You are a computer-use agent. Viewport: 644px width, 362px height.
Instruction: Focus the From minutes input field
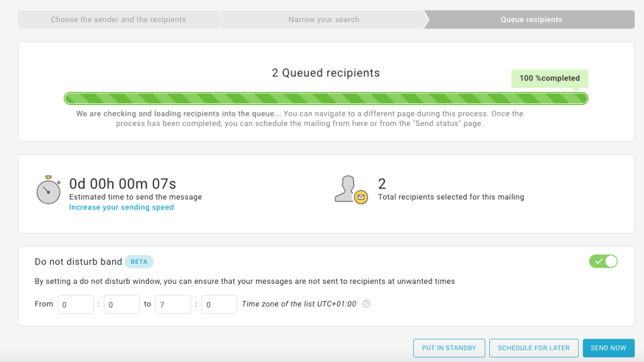click(x=121, y=305)
